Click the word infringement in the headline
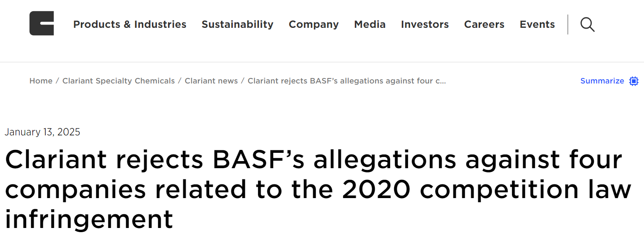644x245 pixels. pyautogui.click(x=89, y=219)
